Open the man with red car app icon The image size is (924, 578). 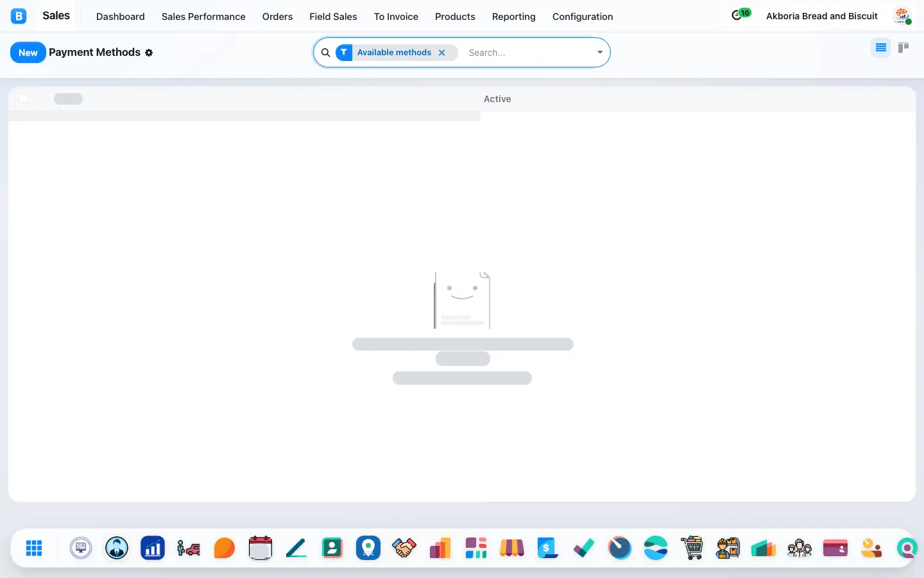(x=189, y=548)
